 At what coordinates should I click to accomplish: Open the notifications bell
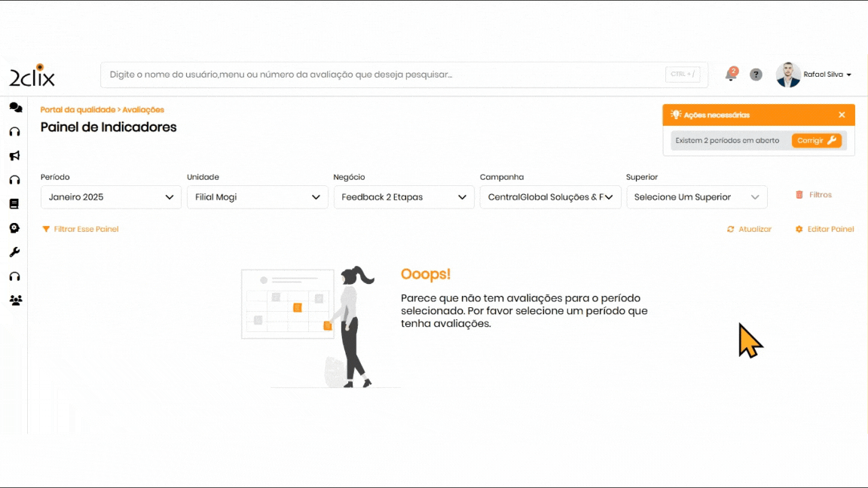[x=730, y=75]
